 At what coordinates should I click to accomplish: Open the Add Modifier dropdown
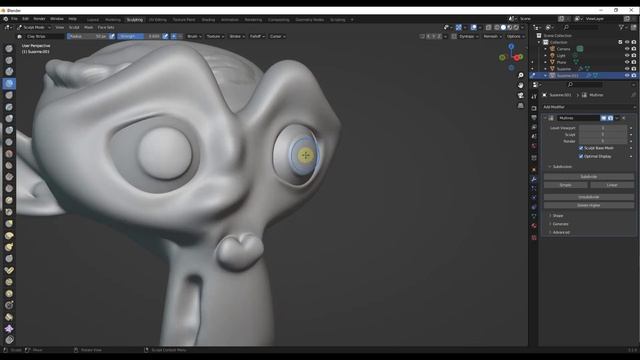coord(589,107)
